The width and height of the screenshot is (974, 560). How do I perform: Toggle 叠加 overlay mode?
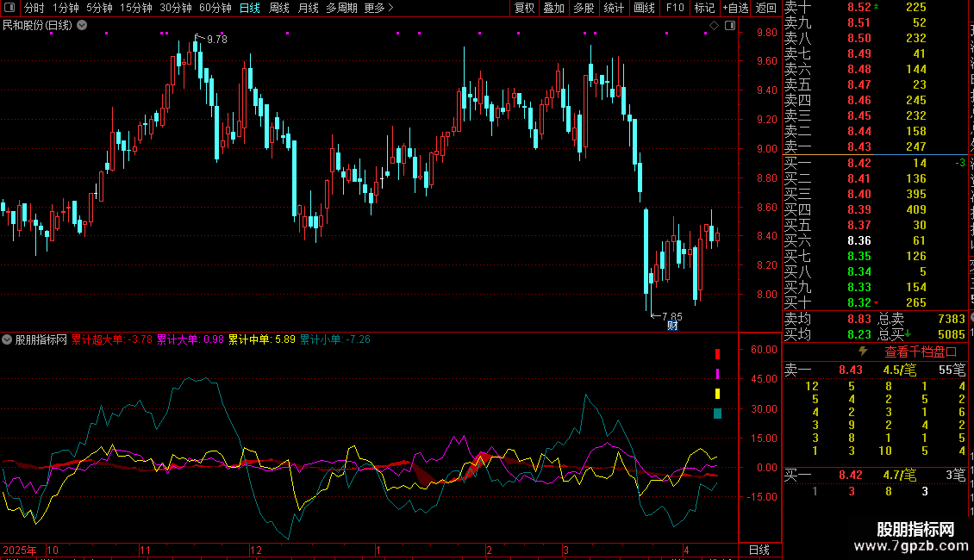[x=553, y=8]
